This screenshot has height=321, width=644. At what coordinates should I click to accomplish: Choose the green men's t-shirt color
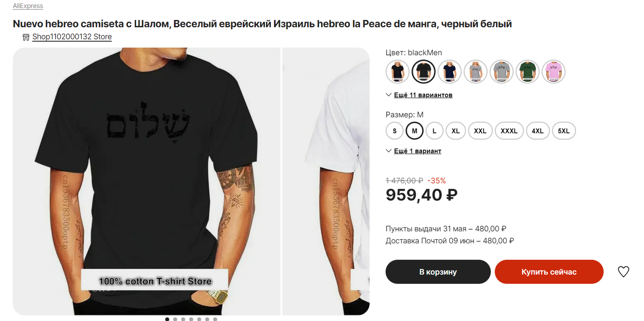(x=527, y=72)
